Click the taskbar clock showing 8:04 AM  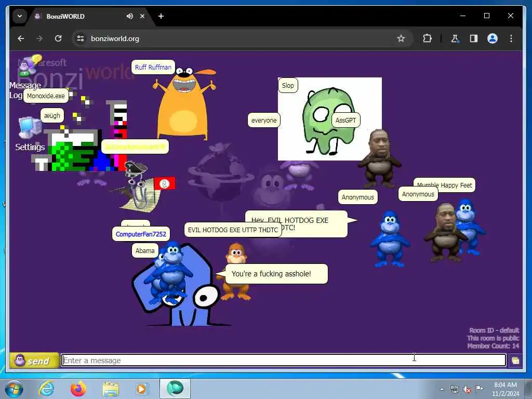point(505,389)
